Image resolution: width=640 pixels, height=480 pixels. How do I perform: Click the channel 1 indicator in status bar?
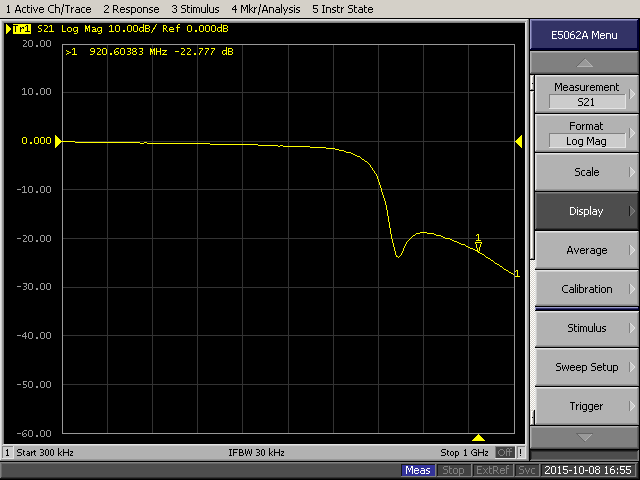7,453
